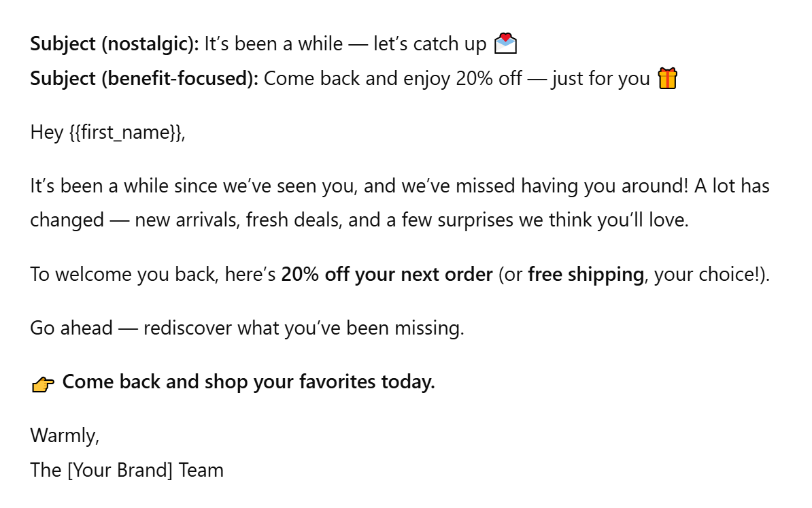Click the "Subject (nostalgic):" bold label

click(x=114, y=44)
